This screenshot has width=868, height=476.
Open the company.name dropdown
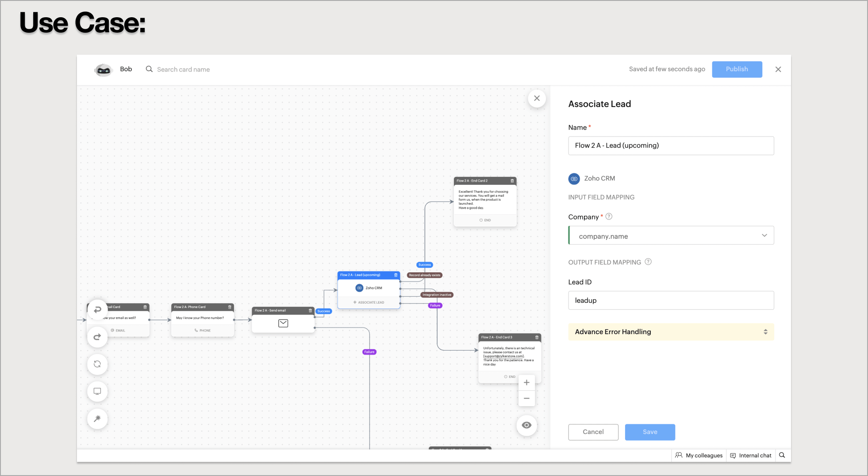tap(671, 236)
